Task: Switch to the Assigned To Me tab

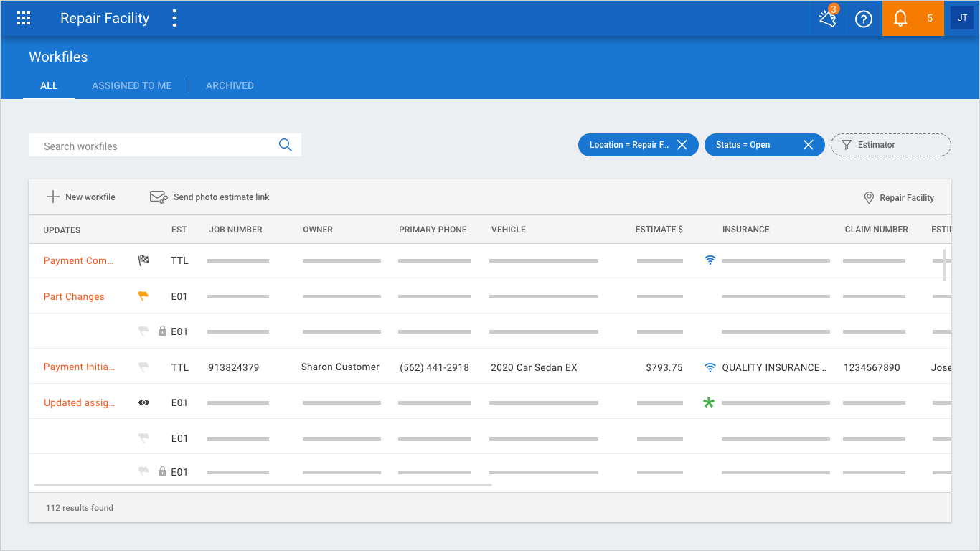Action: pos(131,85)
